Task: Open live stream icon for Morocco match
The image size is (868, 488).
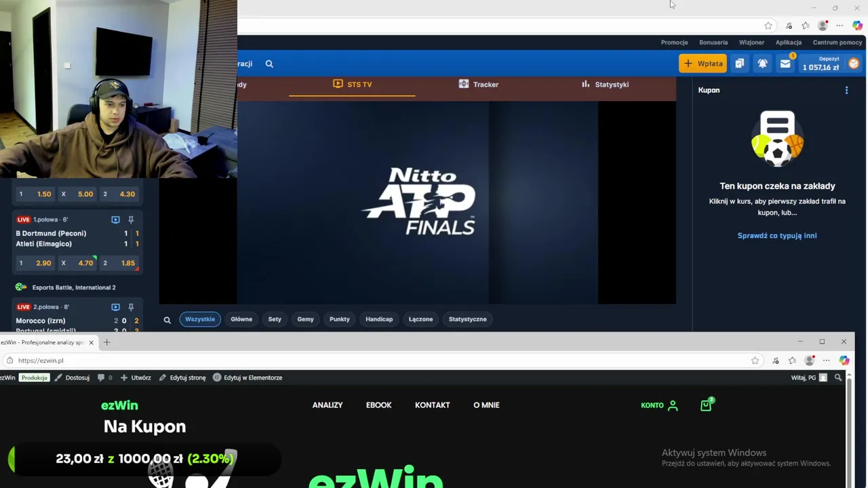Action: pyautogui.click(x=115, y=307)
